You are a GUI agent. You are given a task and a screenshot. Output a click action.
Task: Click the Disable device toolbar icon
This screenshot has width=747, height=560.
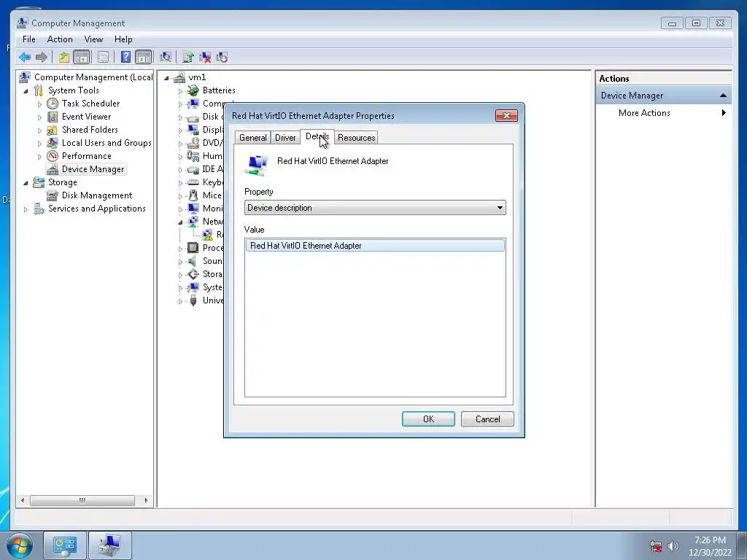222,58
